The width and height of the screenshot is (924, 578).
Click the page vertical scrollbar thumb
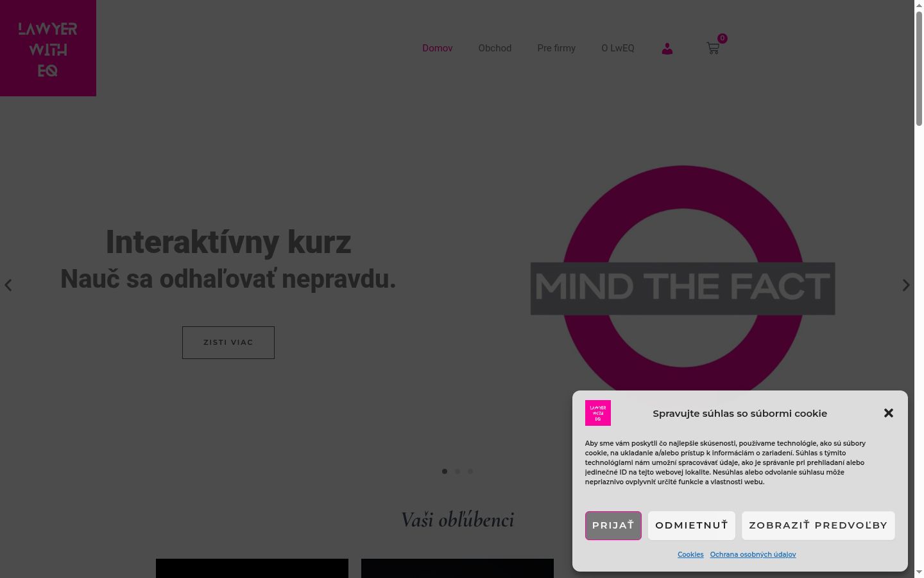919,68
